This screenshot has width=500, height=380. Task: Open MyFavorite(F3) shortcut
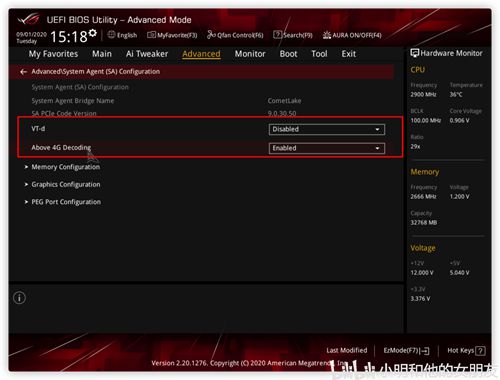(x=172, y=35)
